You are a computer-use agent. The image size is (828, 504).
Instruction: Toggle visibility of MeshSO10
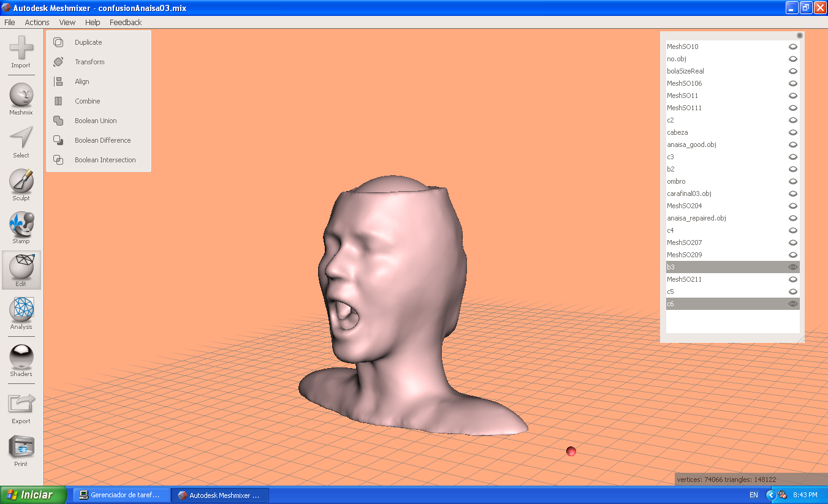pyautogui.click(x=792, y=47)
